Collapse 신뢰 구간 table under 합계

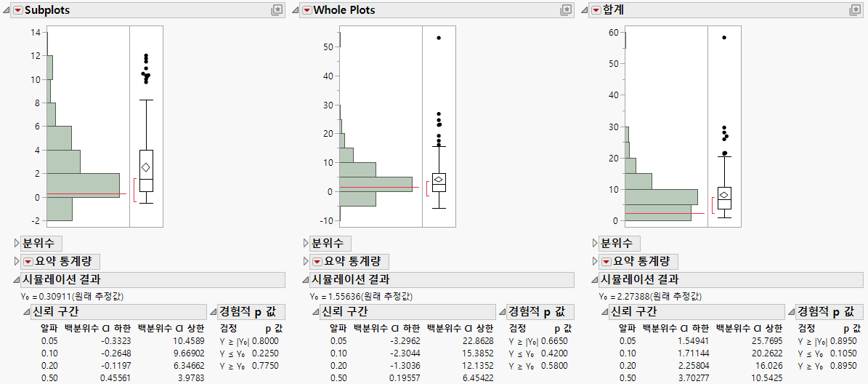point(605,312)
